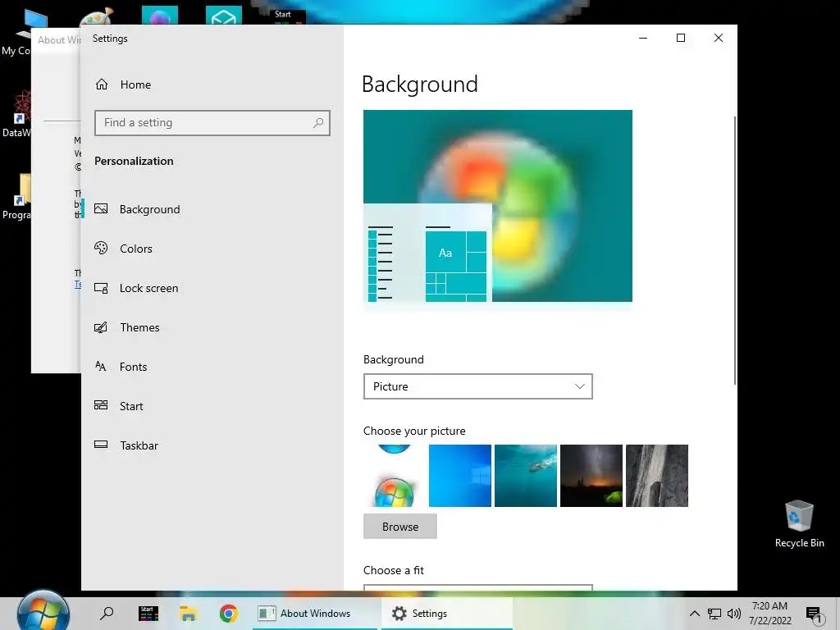840x630 pixels.
Task: Click the Taskbar icon in sidebar
Action: [101, 445]
